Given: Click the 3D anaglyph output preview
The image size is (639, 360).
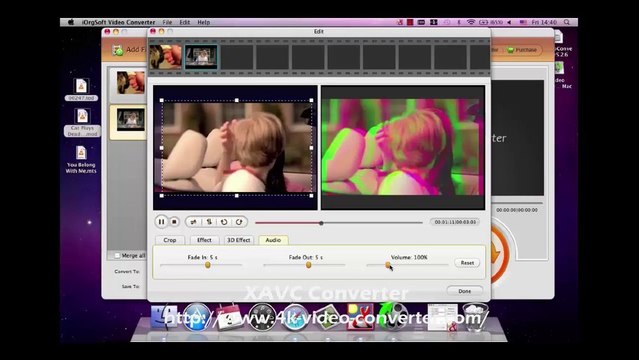Looking at the screenshot, I should click(403, 148).
